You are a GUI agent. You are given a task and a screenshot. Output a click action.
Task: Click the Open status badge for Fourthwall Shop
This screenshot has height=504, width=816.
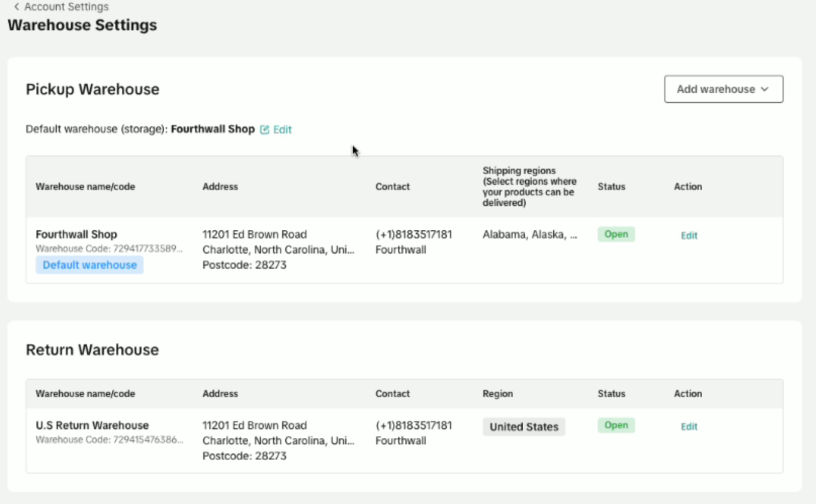tap(616, 234)
